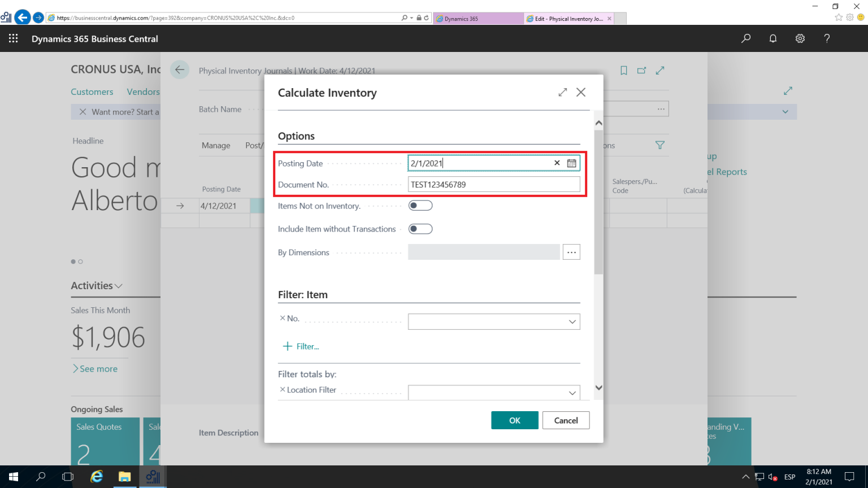Clear the Posting Date value with the X icon
The width and height of the screenshot is (868, 488).
point(557,163)
